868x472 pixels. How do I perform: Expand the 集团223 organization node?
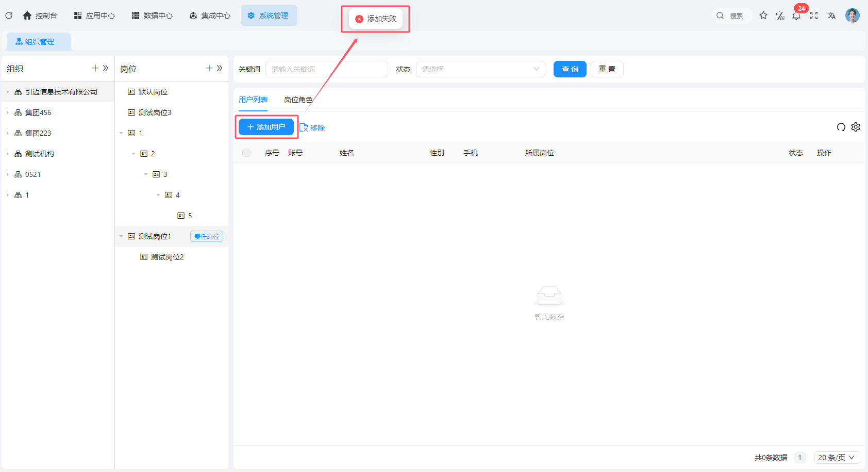[8, 133]
